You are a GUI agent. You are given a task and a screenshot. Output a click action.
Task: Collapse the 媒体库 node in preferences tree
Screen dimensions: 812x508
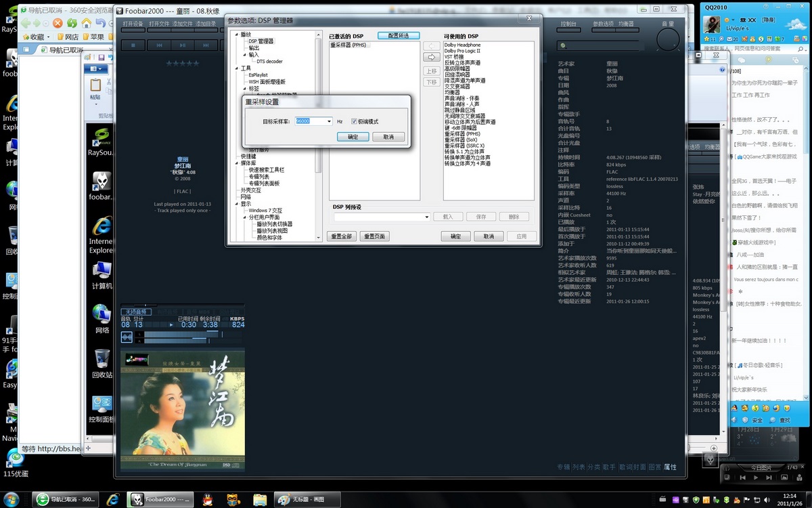tap(237, 163)
